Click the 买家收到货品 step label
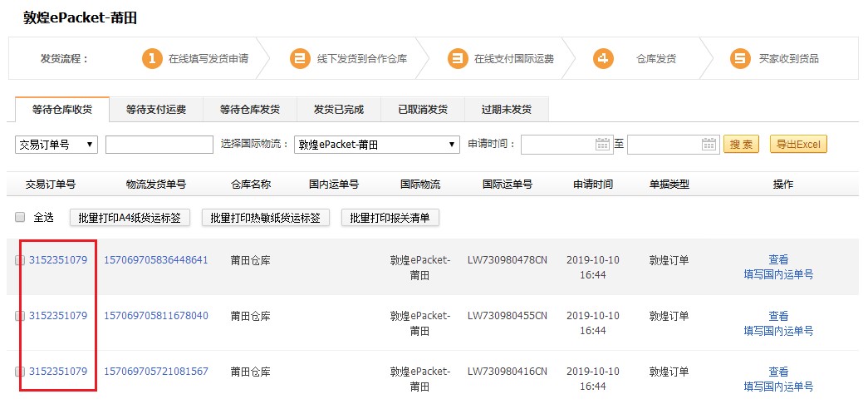Screen dimensions: 868x404 pyautogui.click(x=789, y=59)
